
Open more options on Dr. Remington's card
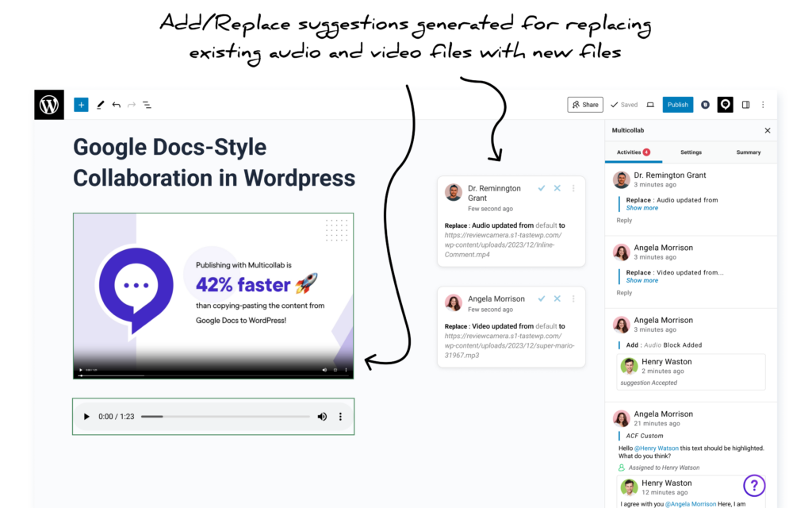pos(573,188)
